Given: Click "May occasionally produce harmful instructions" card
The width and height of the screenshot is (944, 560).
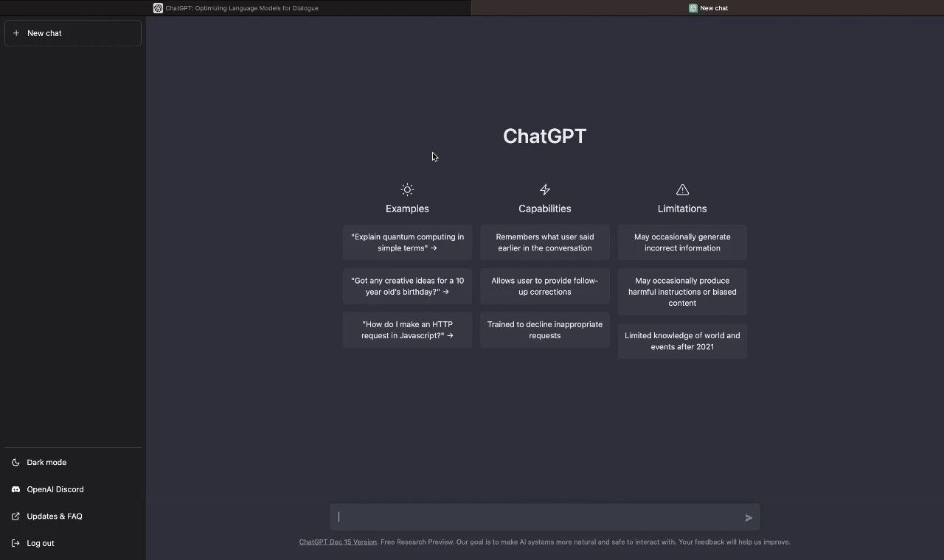Looking at the screenshot, I should click(x=682, y=292).
